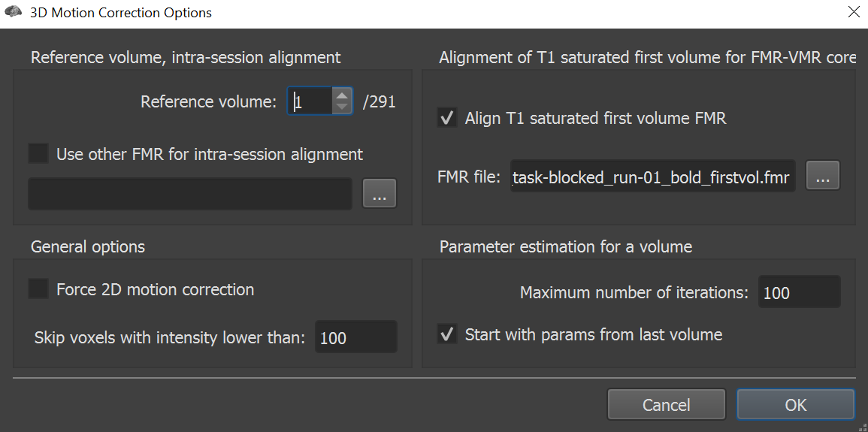The height and width of the screenshot is (432, 868).
Task: Click the Skip voxels intensity threshold field
Action: [356, 337]
